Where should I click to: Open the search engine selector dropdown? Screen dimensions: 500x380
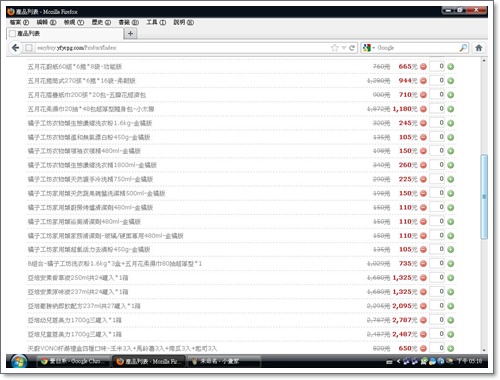(x=369, y=48)
